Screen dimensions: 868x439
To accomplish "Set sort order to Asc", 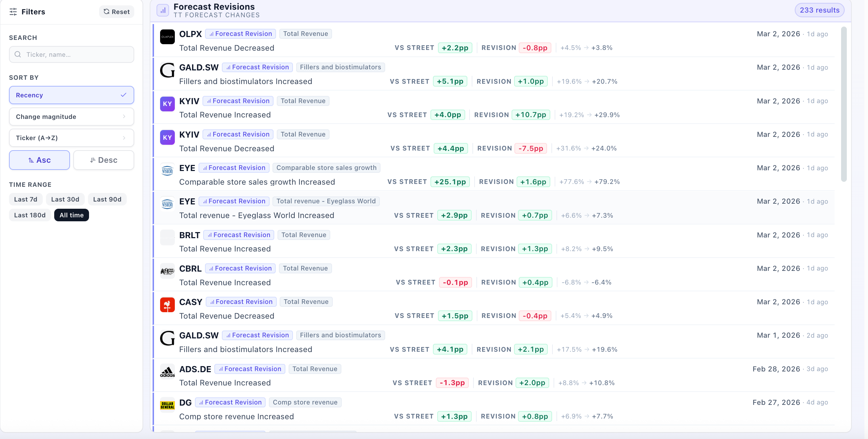I will pyautogui.click(x=39, y=160).
